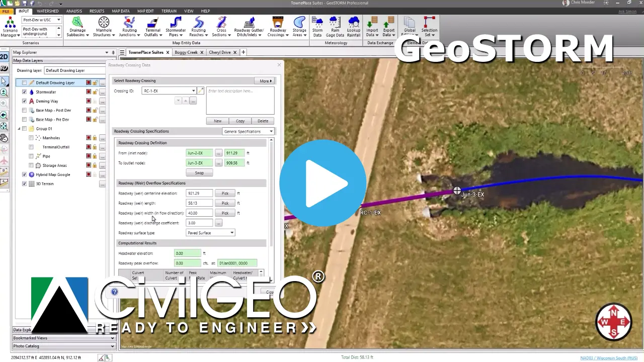The height and width of the screenshot is (362, 644).
Task: Click the Swap button for inlet and outlet nodes
Action: (x=199, y=172)
